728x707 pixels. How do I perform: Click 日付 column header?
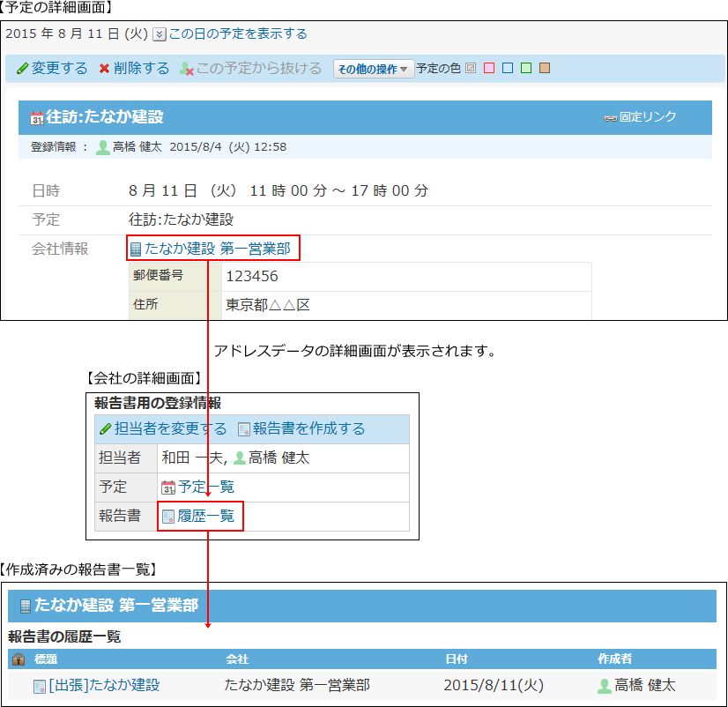click(457, 659)
